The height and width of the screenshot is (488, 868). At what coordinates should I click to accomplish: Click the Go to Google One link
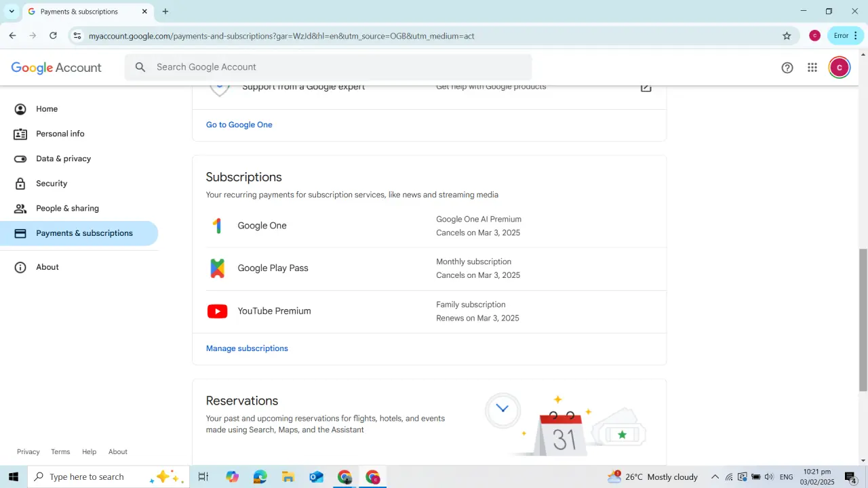[x=239, y=125]
